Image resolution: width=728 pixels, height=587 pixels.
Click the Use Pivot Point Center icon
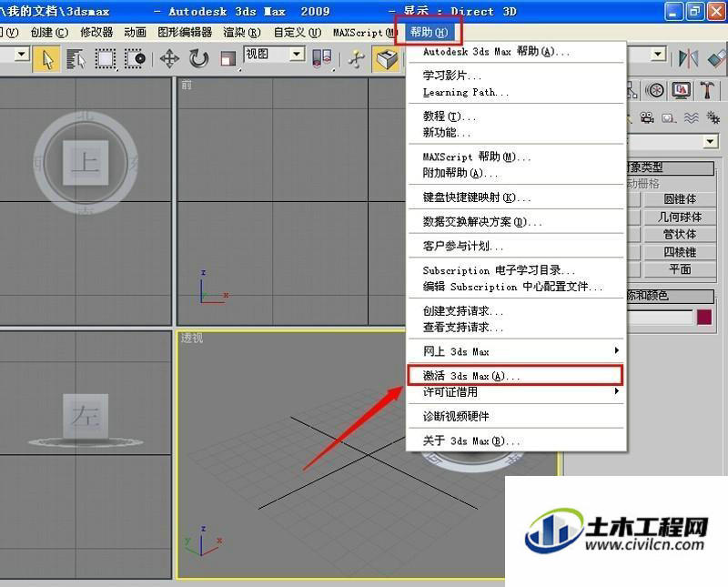[322, 59]
